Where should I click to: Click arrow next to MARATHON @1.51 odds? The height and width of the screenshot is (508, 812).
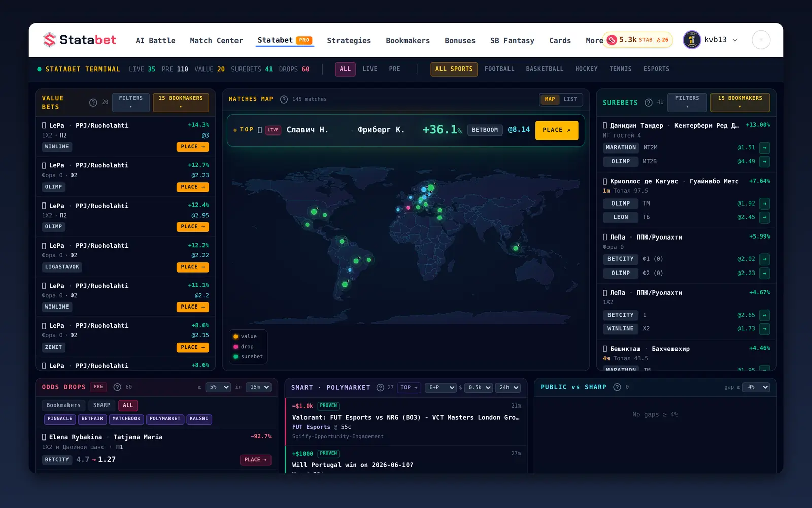coord(765,148)
